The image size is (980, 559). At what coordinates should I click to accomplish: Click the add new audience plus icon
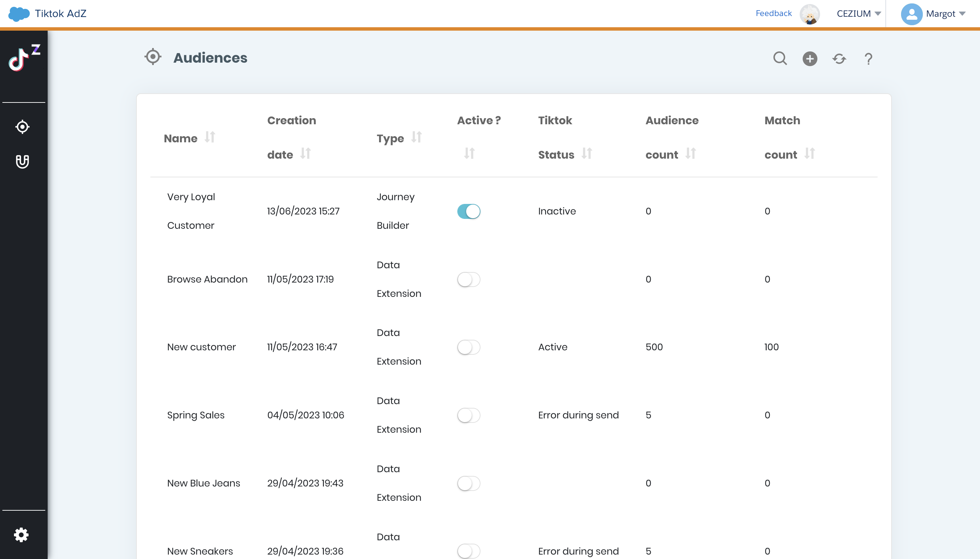810,59
